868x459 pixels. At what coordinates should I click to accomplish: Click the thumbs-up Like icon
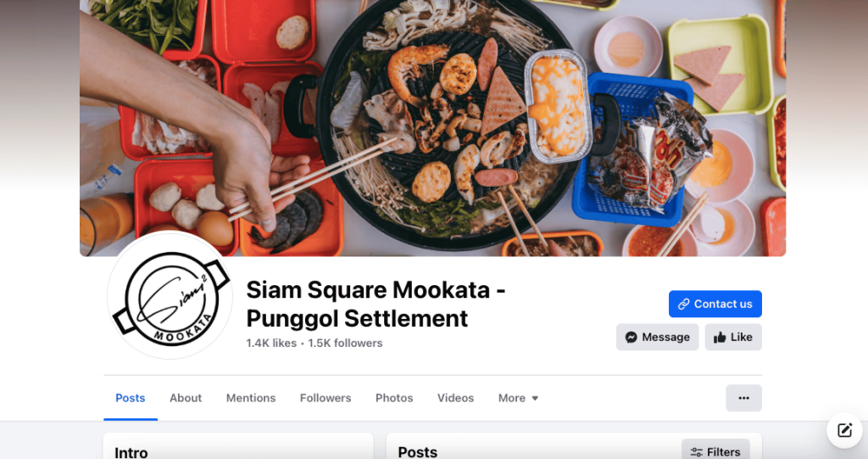click(720, 337)
